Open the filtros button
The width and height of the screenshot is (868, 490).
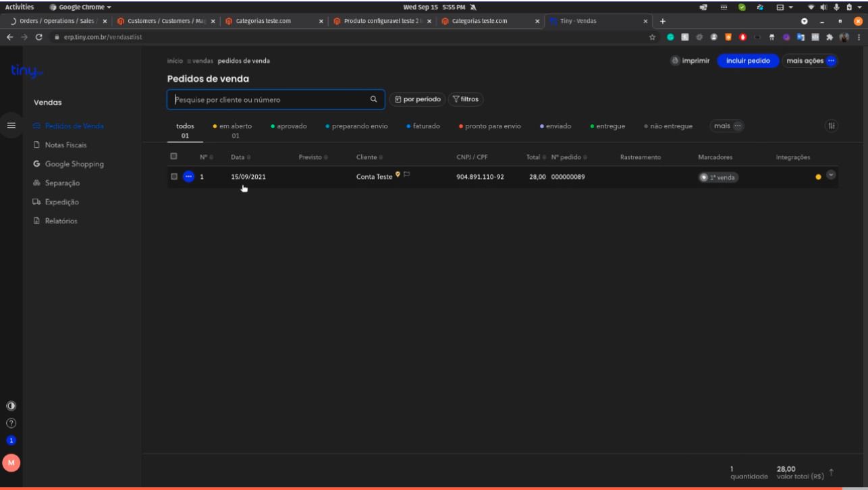(x=466, y=99)
